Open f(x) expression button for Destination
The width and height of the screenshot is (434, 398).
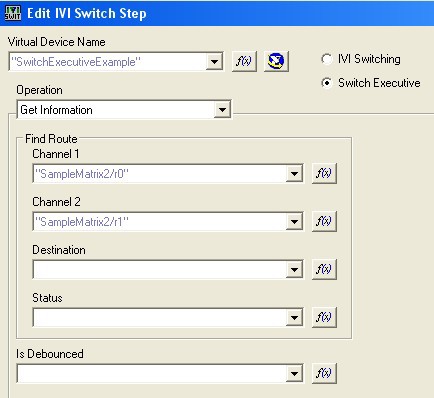pos(324,269)
